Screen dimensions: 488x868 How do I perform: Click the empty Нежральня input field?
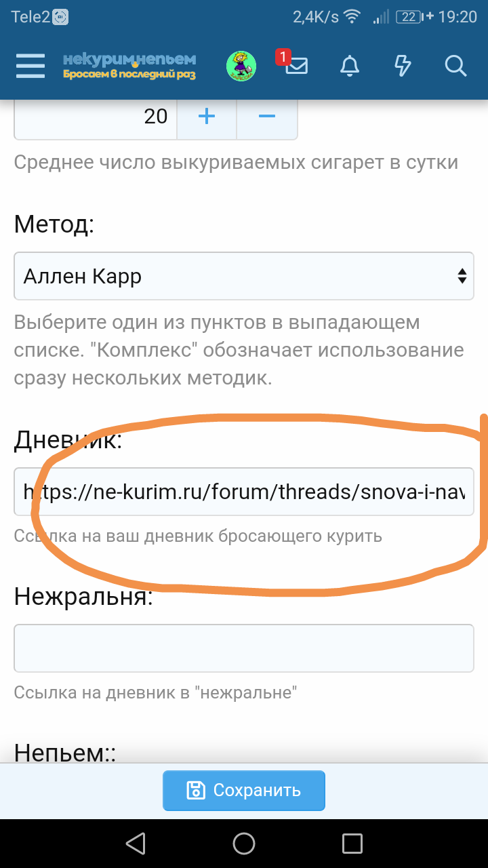244,648
